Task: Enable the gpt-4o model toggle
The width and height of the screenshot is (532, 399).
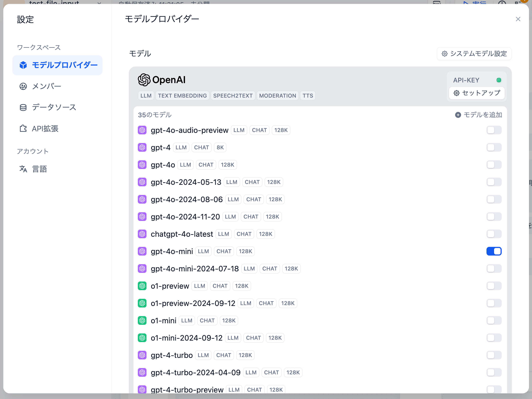Action: [x=494, y=165]
